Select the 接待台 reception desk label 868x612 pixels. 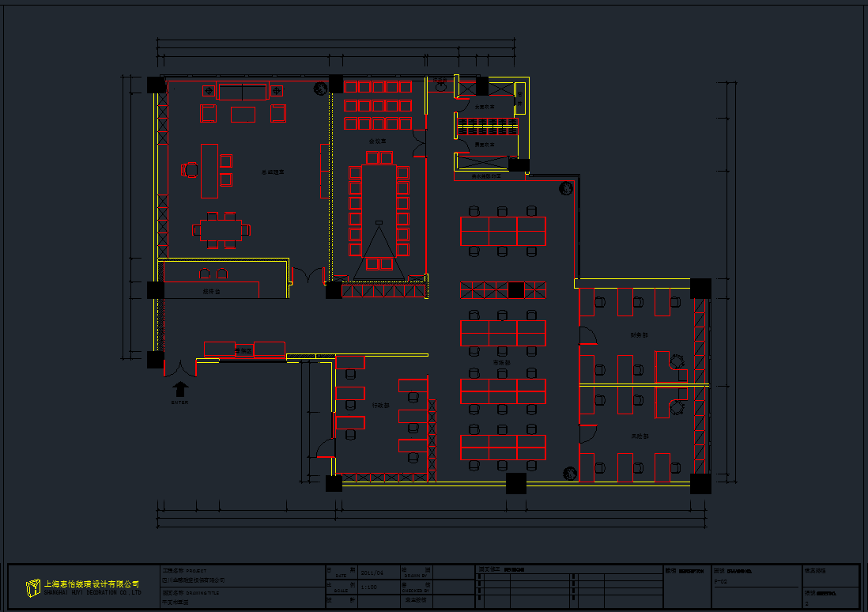(x=211, y=292)
